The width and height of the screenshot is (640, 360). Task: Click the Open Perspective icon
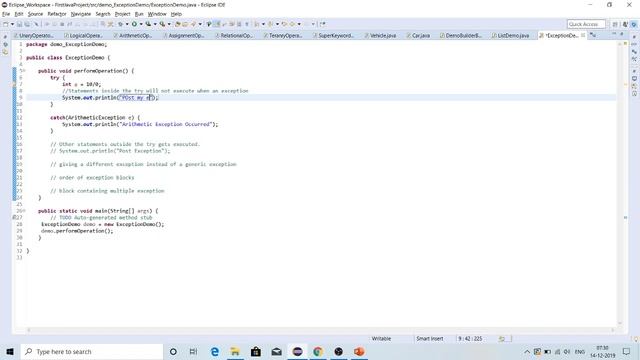pos(615,24)
